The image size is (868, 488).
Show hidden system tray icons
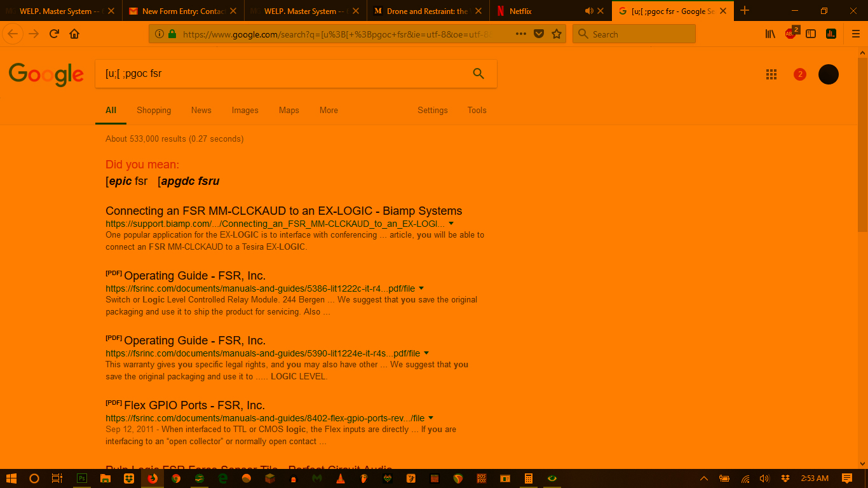click(x=703, y=478)
